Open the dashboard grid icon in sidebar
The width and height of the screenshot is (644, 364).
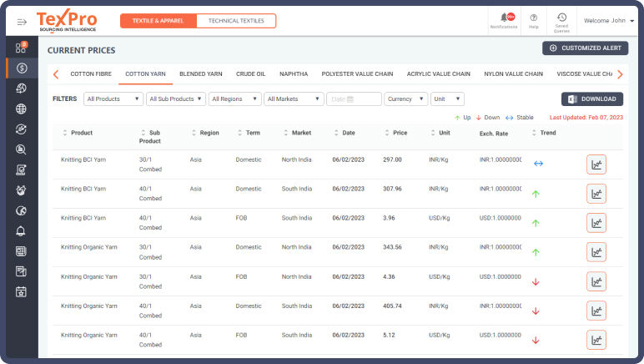coord(21,48)
